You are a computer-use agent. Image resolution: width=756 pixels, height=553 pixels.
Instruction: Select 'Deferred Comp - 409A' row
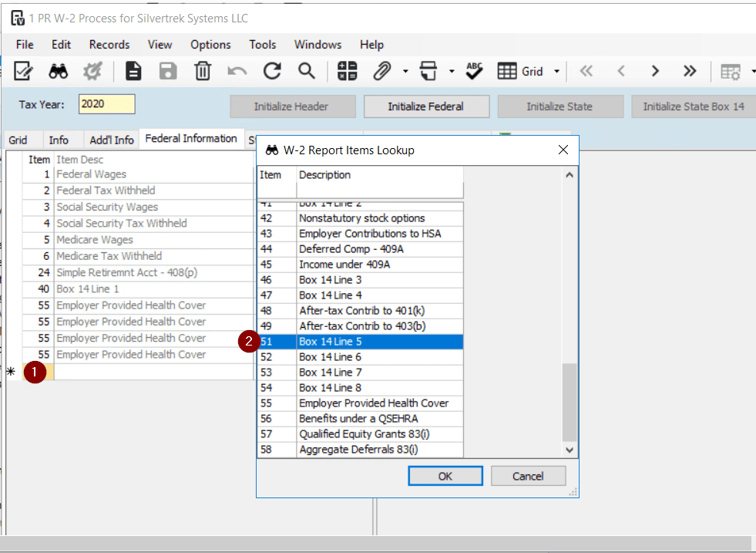360,249
